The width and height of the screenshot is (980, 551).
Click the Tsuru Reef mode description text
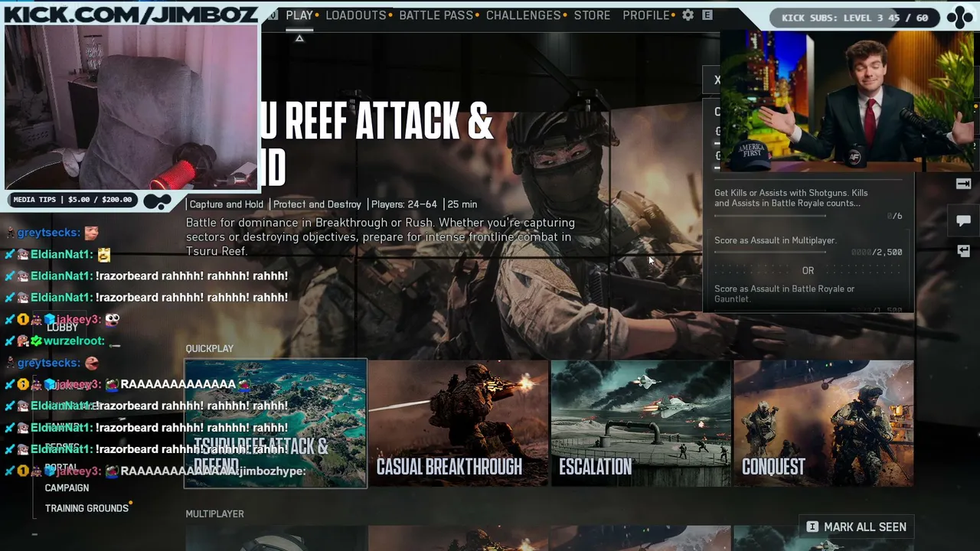coord(381,236)
